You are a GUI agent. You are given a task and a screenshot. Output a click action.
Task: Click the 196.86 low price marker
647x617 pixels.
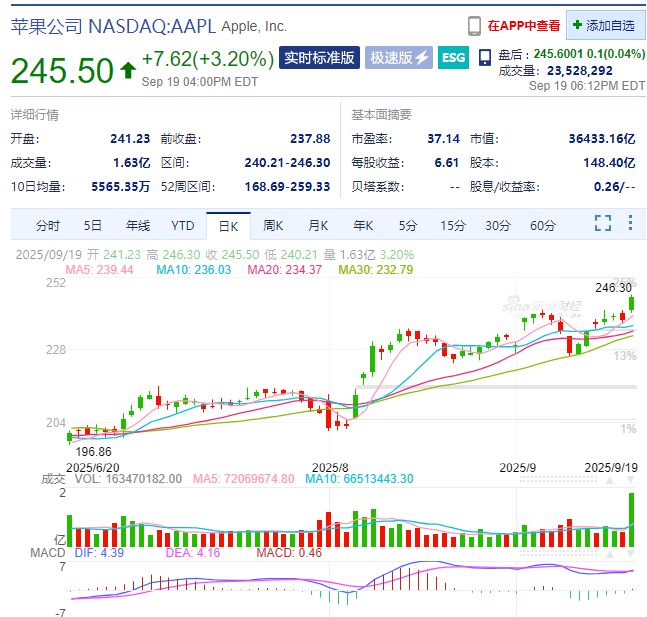coord(94,452)
